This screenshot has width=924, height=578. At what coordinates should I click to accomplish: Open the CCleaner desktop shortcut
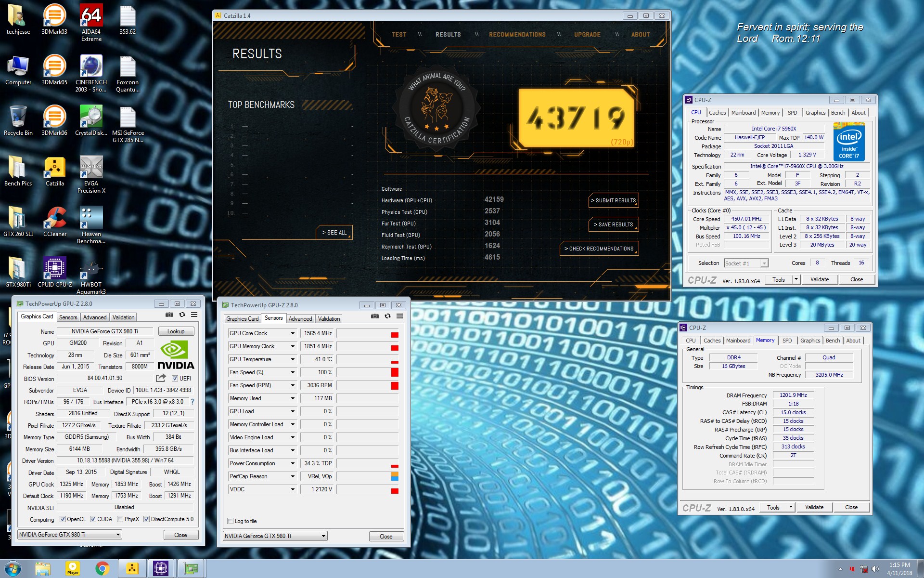54,222
